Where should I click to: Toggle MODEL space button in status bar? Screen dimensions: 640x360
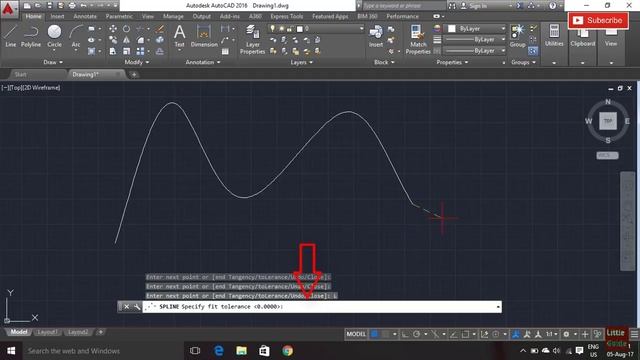(356, 334)
